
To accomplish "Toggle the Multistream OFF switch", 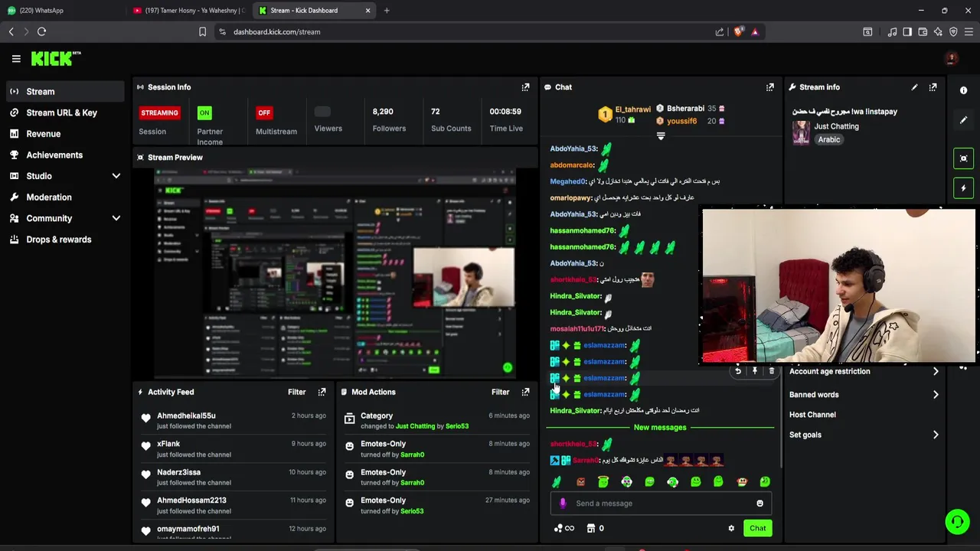I will tap(264, 112).
